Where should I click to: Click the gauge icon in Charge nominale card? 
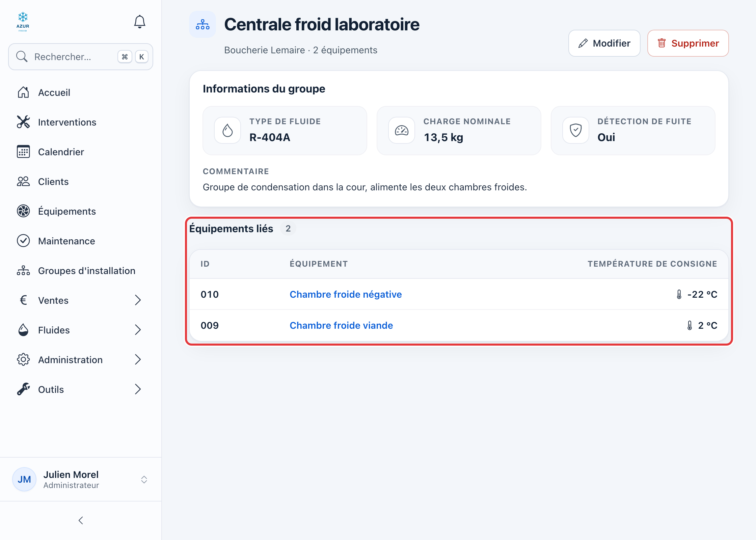point(402,130)
